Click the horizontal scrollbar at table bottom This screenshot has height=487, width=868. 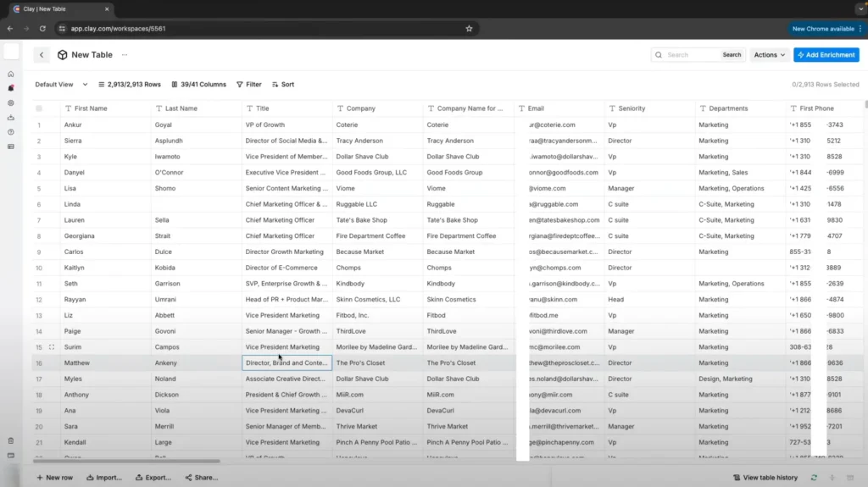(x=126, y=461)
